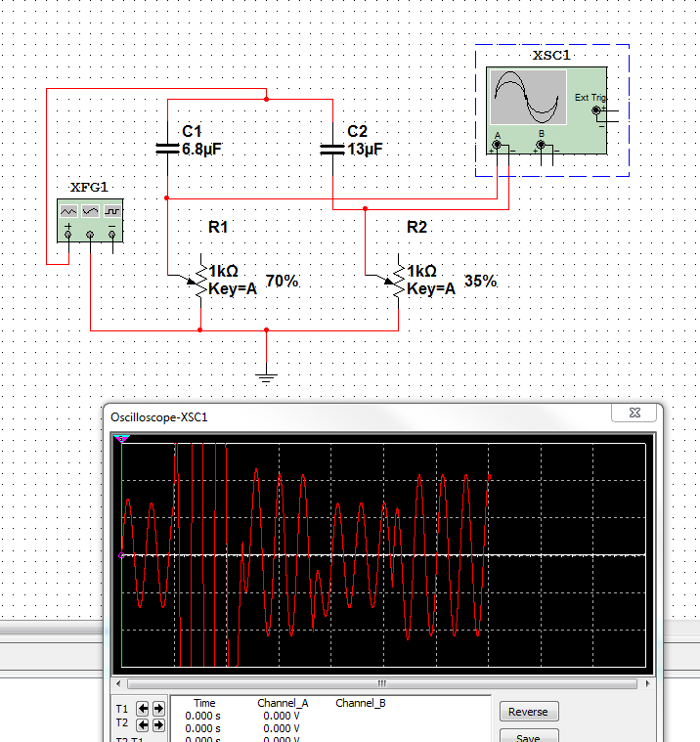Click the oscilloscope horizontal scrollbar thumb
Image resolution: width=700 pixels, height=742 pixels.
coord(382,683)
